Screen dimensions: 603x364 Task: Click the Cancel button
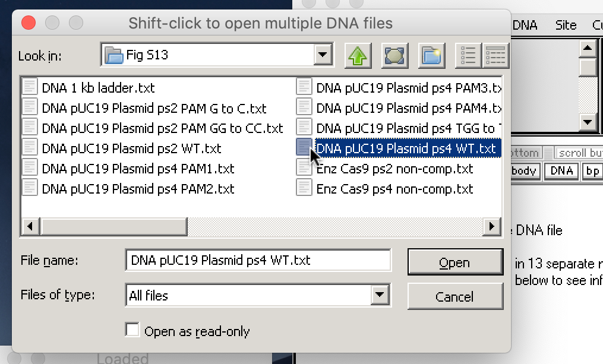[x=455, y=296]
